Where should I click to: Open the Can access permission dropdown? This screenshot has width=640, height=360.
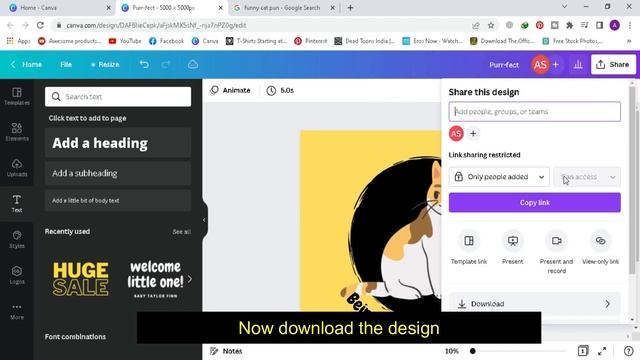point(587,177)
